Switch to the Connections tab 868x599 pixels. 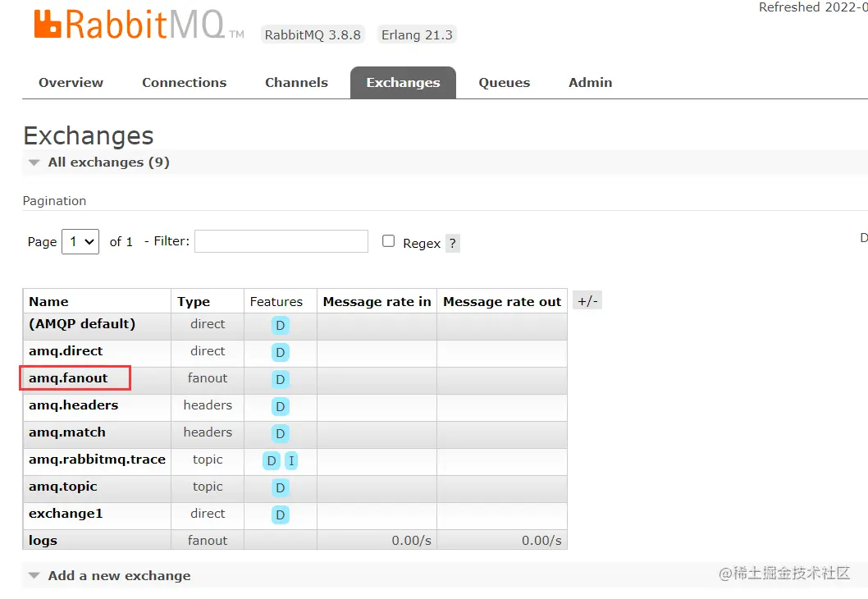[x=185, y=83]
